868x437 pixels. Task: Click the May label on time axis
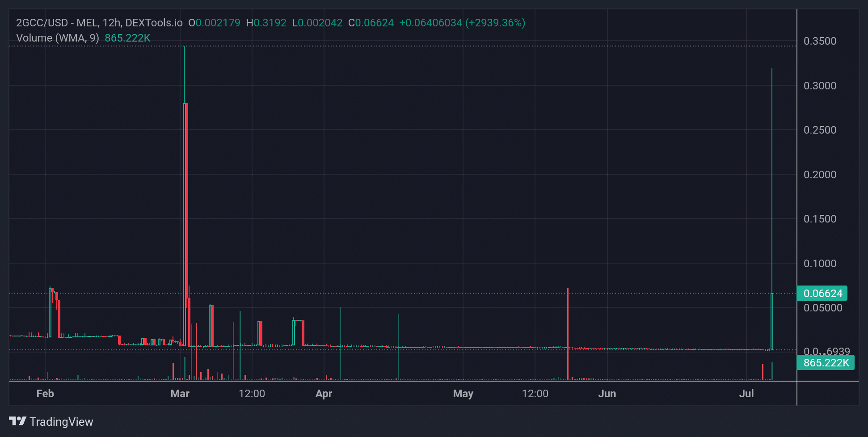click(x=463, y=394)
